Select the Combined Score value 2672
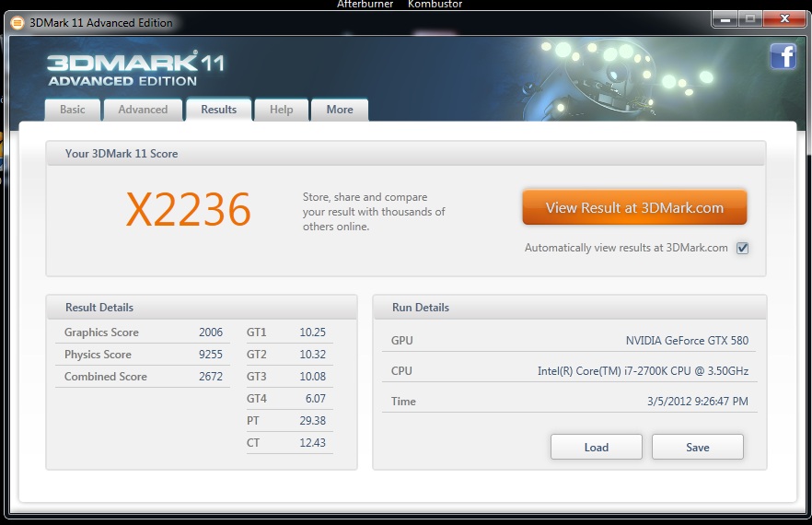Image resolution: width=812 pixels, height=525 pixels. pyautogui.click(x=211, y=377)
